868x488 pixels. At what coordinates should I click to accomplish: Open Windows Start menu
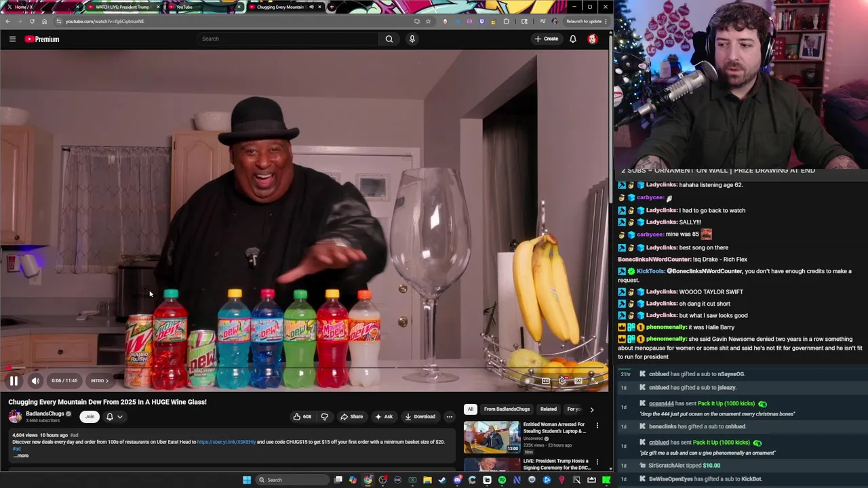pos(247,480)
